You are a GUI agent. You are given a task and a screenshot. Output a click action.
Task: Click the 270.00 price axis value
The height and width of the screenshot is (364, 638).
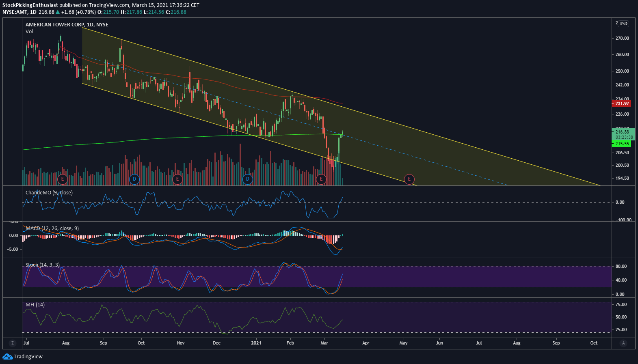click(622, 38)
